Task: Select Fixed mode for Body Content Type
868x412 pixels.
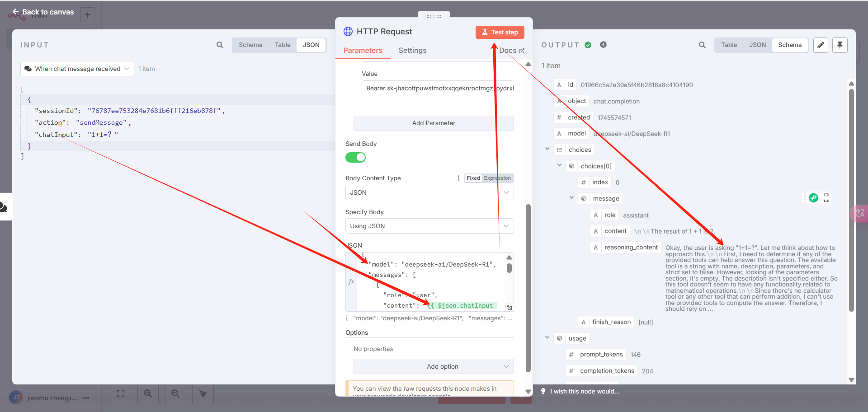Action: [x=473, y=178]
